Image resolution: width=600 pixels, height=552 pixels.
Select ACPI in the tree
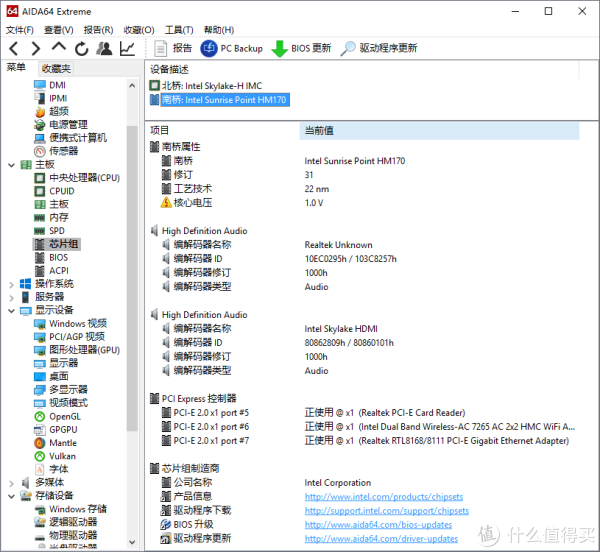pyautogui.click(x=52, y=270)
